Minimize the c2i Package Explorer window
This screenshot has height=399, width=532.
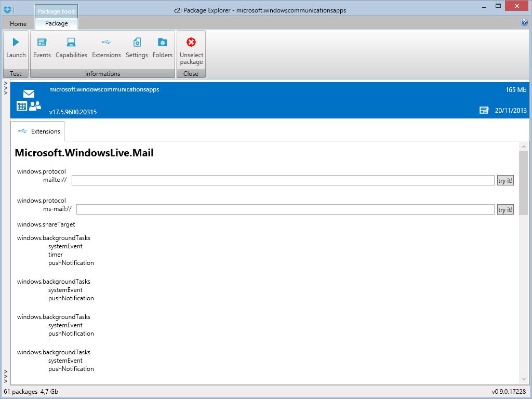point(485,6)
